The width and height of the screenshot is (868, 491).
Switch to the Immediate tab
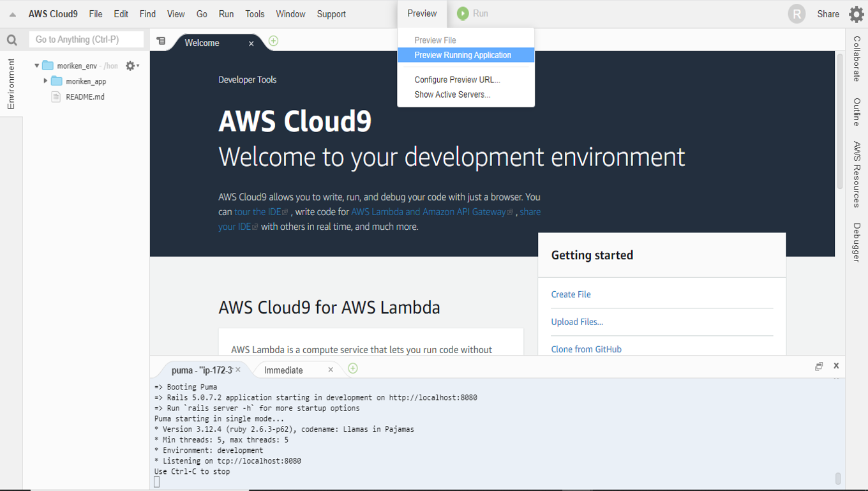click(283, 370)
